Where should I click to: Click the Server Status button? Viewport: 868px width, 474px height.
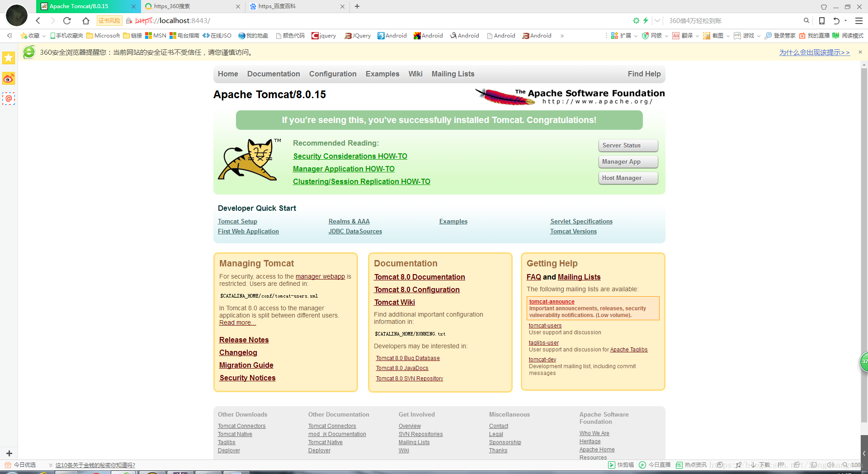628,145
